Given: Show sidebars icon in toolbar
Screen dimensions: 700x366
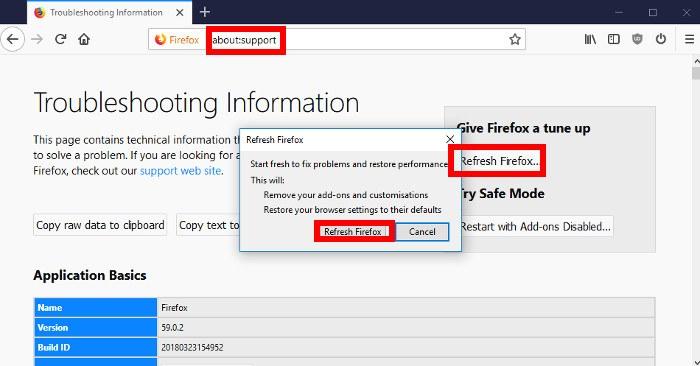Looking at the screenshot, I should [614, 39].
